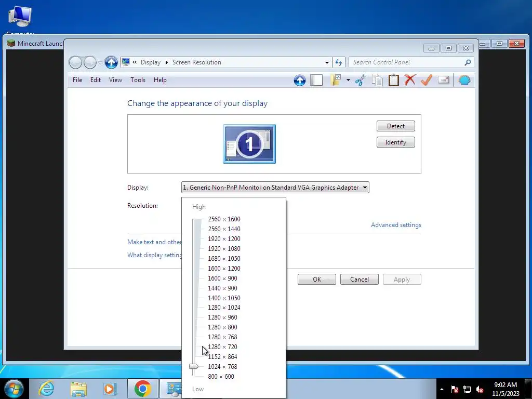Click the 2560 × 1440 resolution label
532x399 pixels.
[x=224, y=229]
